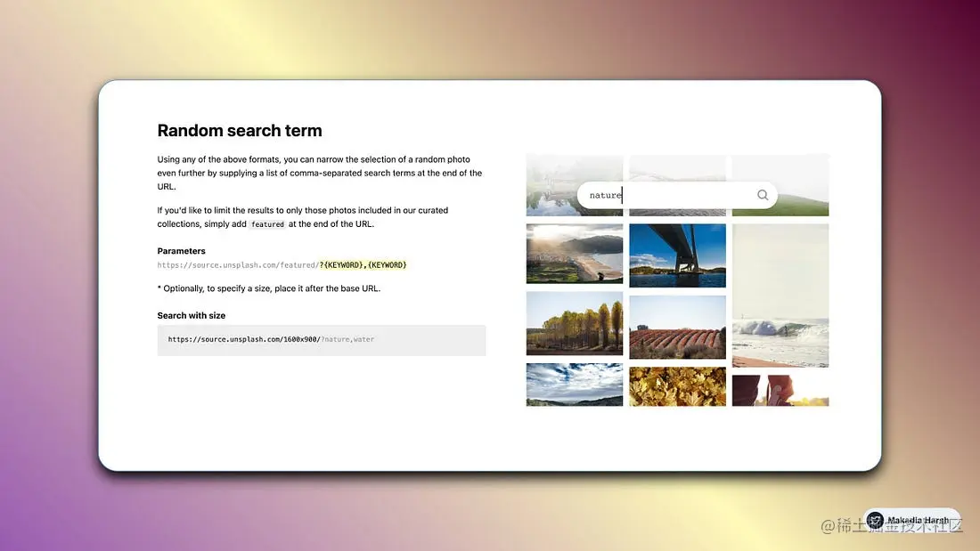980x551 pixels.
Task: Click the 1600x900 search URL code box
Action: pos(322,340)
